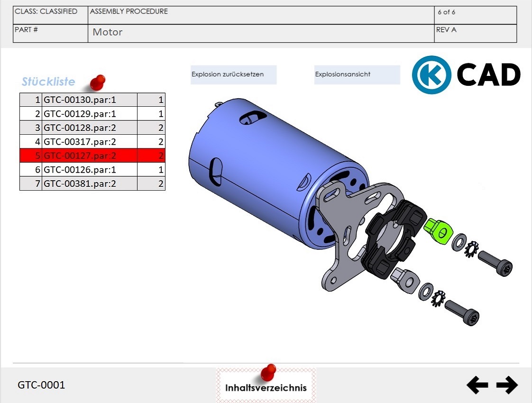Select the green highlighted spacer part

click(x=438, y=231)
